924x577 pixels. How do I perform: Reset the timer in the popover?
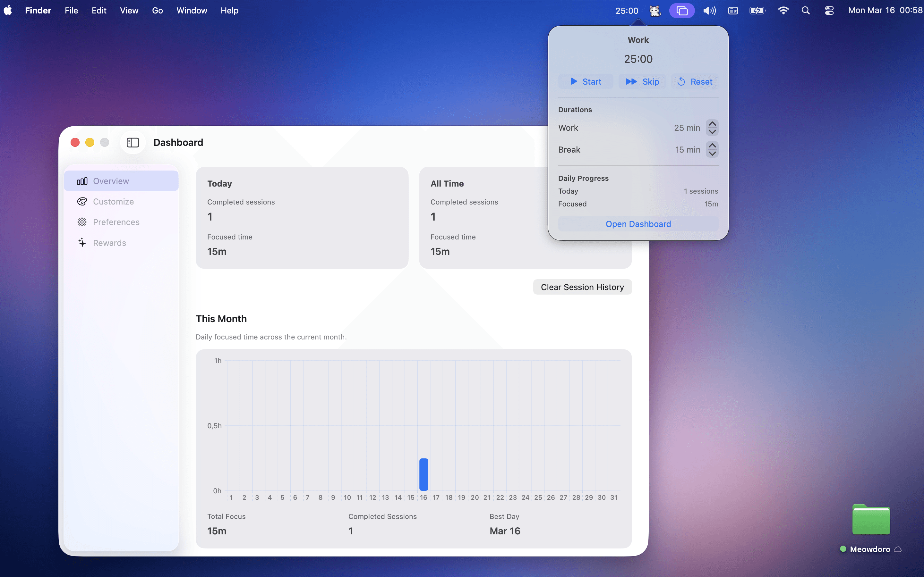click(695, 82)
